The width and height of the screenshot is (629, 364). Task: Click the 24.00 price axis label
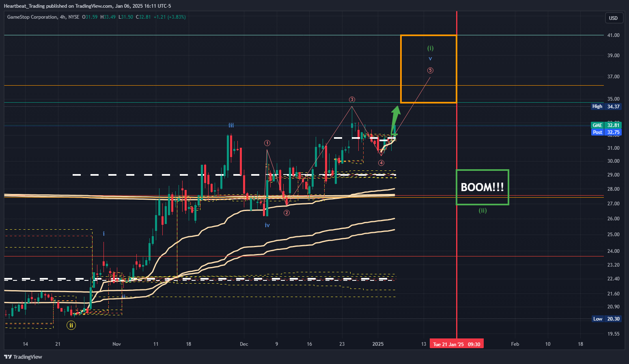point(613,251)
